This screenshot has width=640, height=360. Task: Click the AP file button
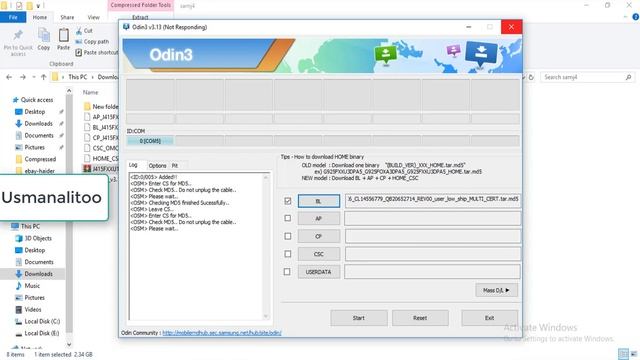pos(319,218)
